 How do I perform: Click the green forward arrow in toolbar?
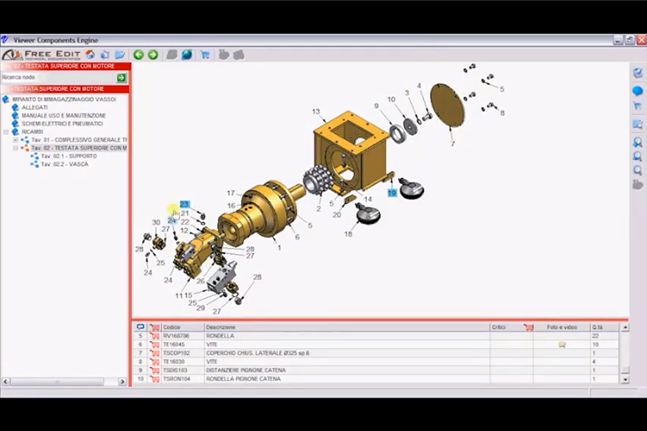pos(153,54)
